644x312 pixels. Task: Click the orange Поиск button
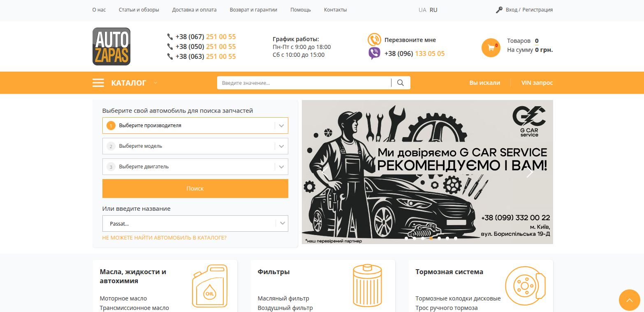195,189
